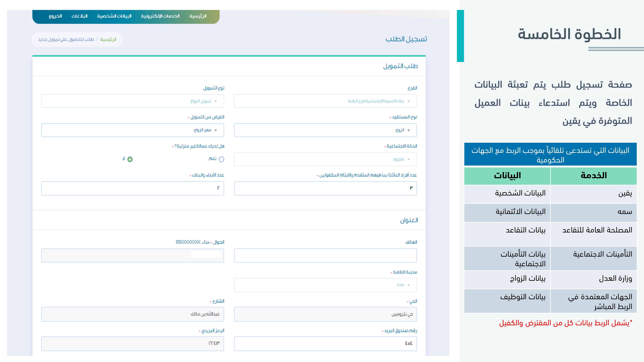The height and width of the screenshot is (362, 644).
Task: Select the لا radio button
Action: tap(130, 159)
